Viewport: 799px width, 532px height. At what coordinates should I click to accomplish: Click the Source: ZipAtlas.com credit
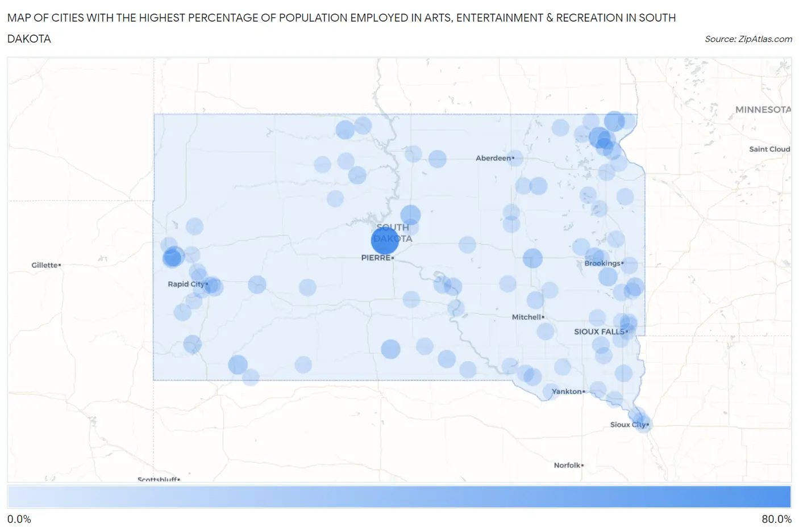tap(748, 39)
